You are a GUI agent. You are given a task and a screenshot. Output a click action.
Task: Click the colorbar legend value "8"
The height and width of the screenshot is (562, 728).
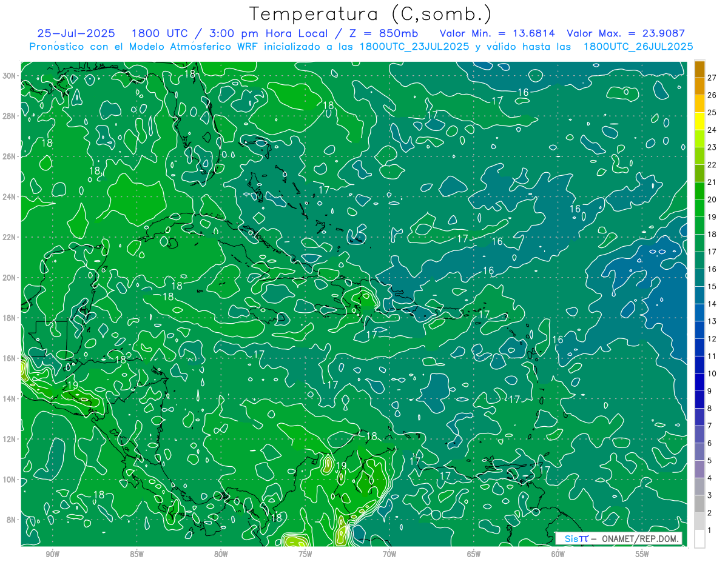(709, 408)
